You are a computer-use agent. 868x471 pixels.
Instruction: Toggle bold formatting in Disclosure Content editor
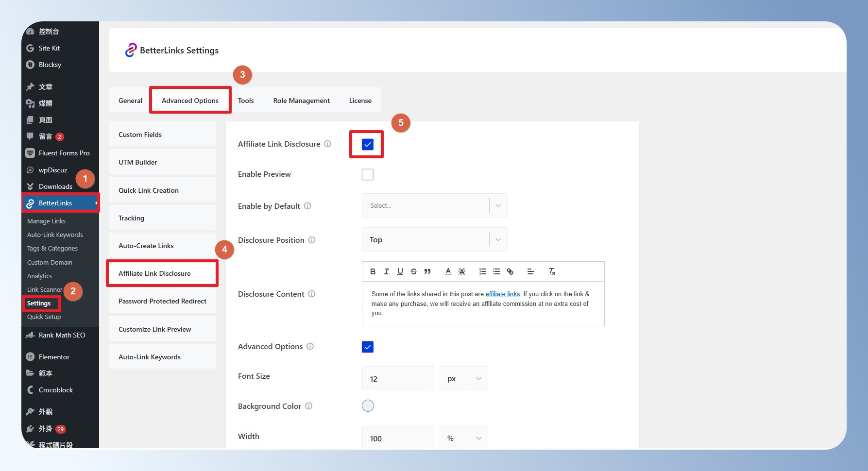(x=373, y=271)
